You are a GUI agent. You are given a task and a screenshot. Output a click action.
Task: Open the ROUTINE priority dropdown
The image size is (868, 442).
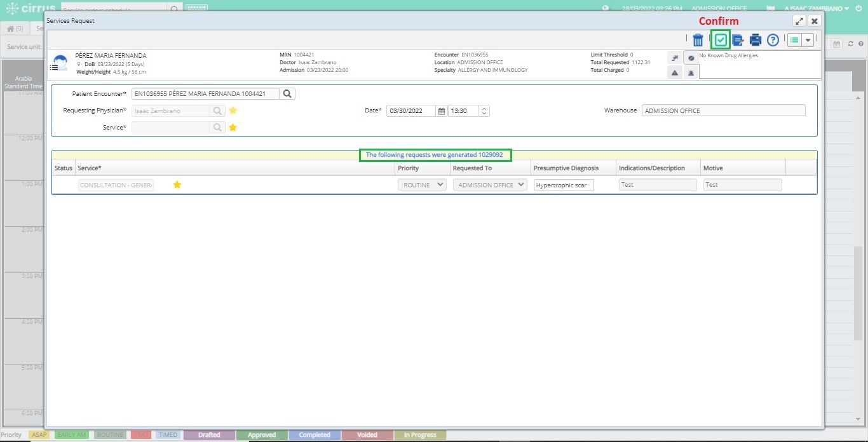[422, 185]
